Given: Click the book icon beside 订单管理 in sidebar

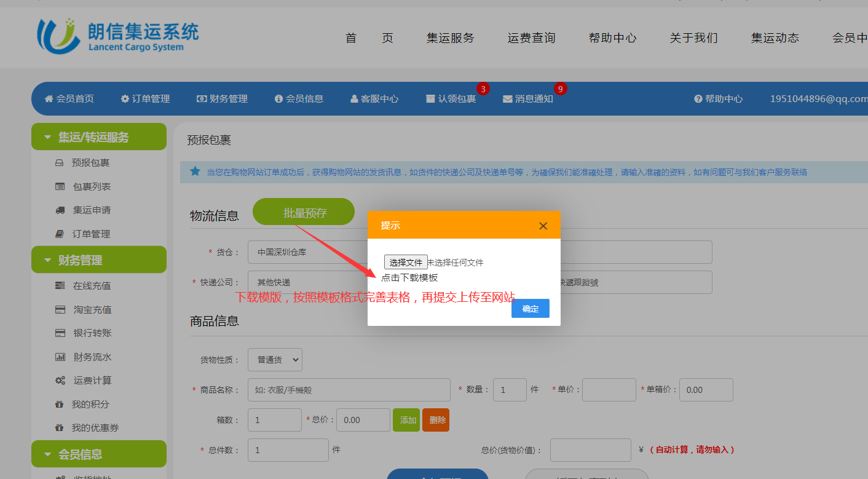Looking at the screenshot, I should (60, 234).
